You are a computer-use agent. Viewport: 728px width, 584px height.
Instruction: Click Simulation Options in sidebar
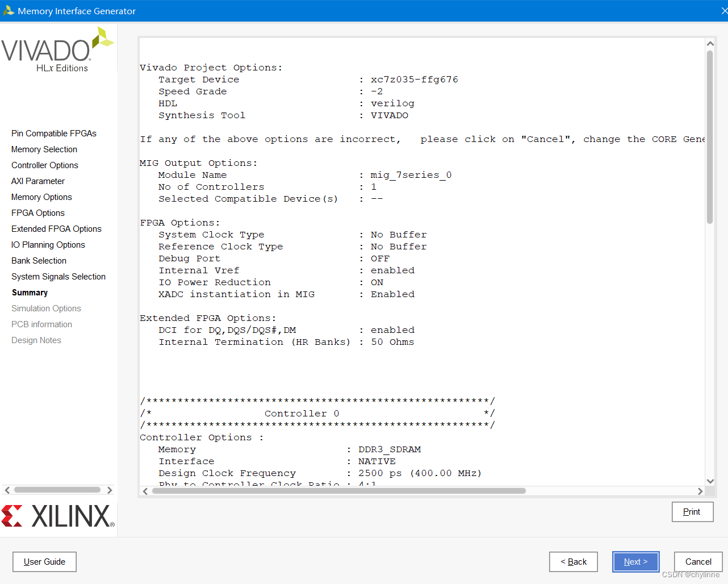pyautogui.click(x=46, y=308)
